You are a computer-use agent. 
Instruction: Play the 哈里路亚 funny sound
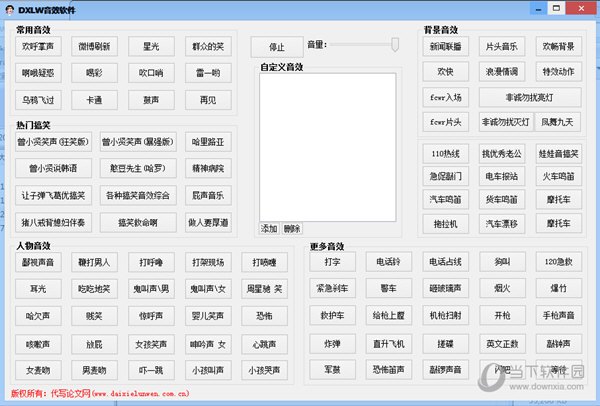coord(207,142)
